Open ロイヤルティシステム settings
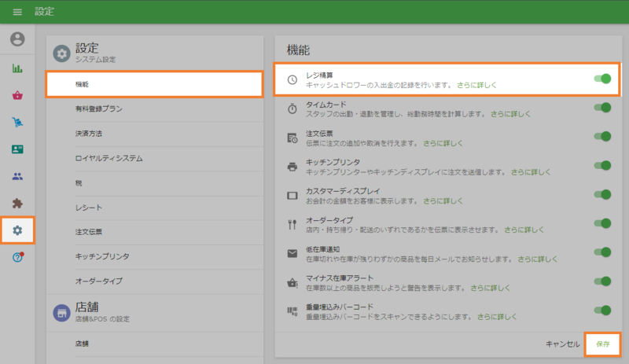 point(109,158)
